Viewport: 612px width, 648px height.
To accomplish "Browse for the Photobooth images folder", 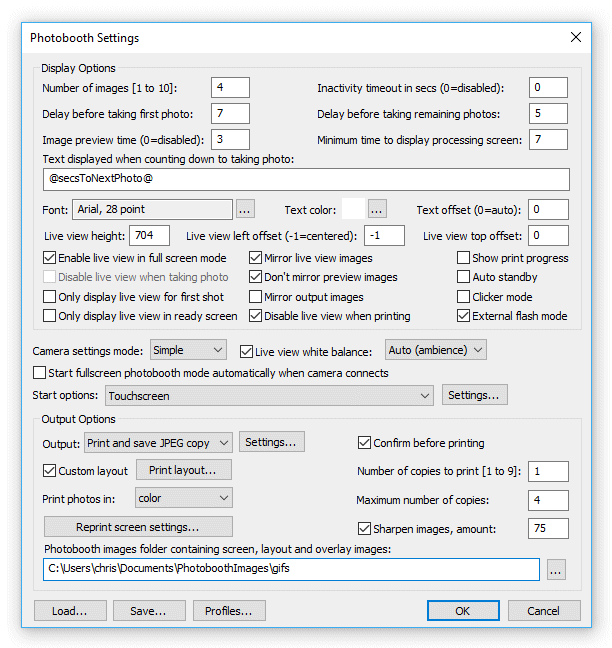I will [557, 570].
